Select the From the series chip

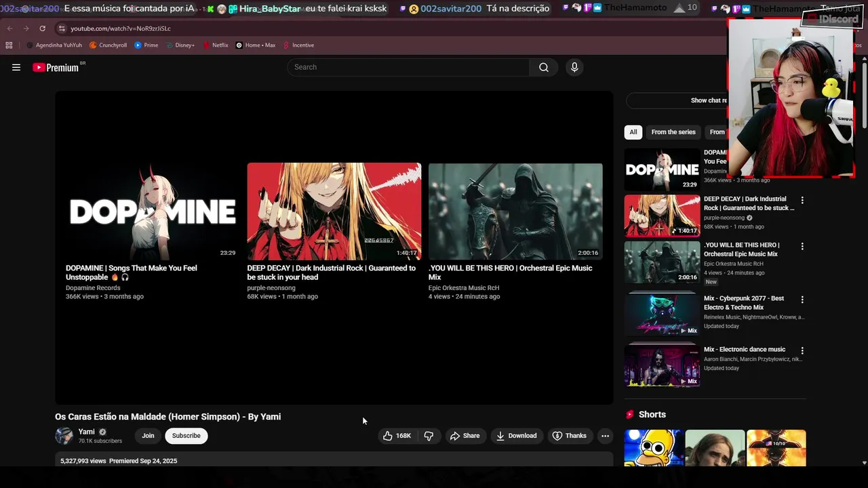coord(673,132)
